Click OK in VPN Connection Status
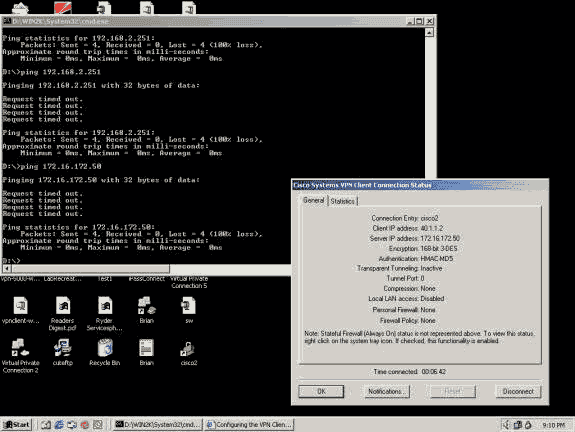Screen dimensions: 575x432 coord(321,391)
